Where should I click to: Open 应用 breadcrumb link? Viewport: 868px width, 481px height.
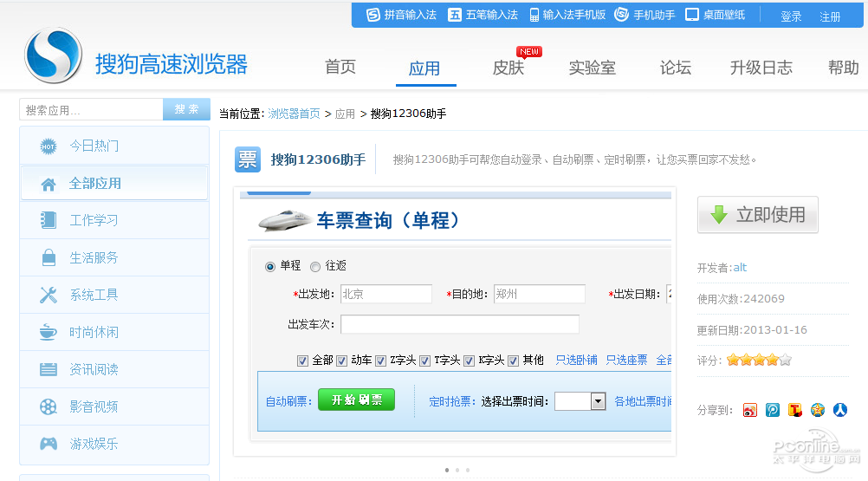pos(345,114)
